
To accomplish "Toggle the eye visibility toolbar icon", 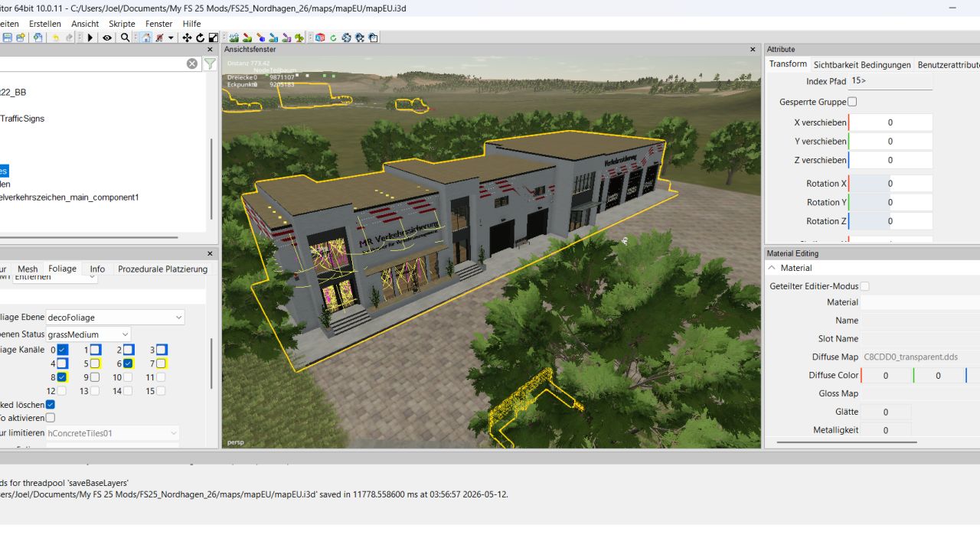I will pyautogui.click(x=107, y=37).
